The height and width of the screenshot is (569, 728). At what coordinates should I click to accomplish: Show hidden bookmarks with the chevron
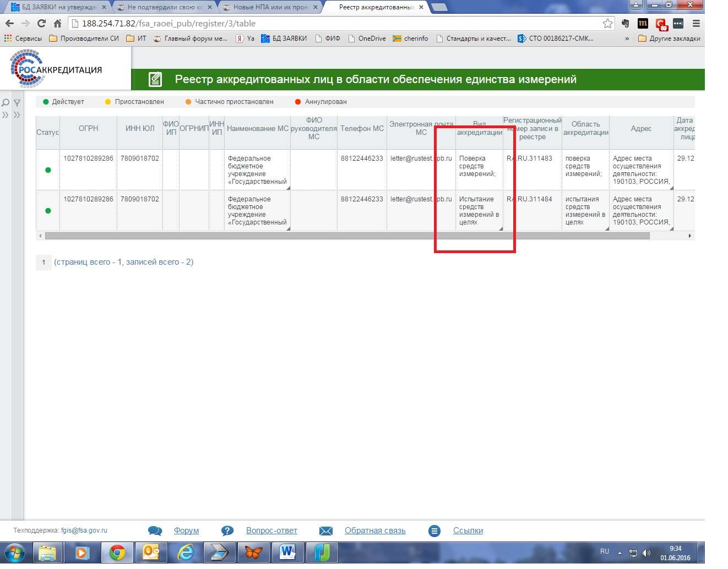tap(627, 39)
